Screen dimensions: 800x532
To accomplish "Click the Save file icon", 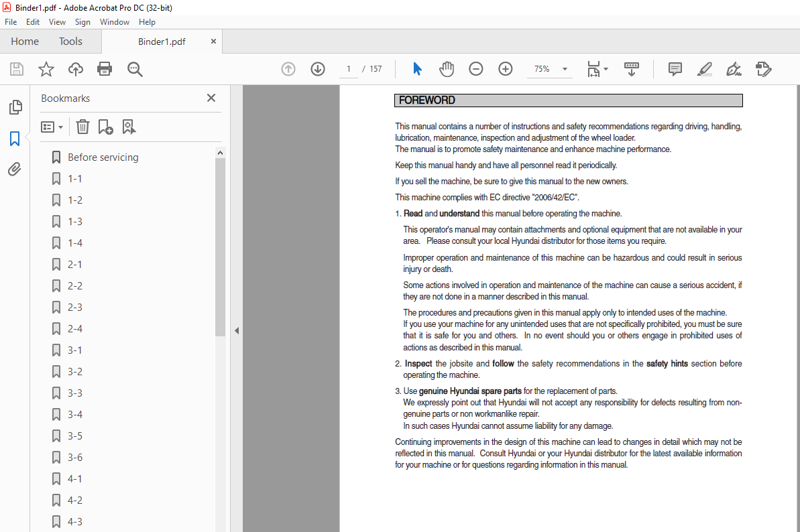I will coord(17,69).
